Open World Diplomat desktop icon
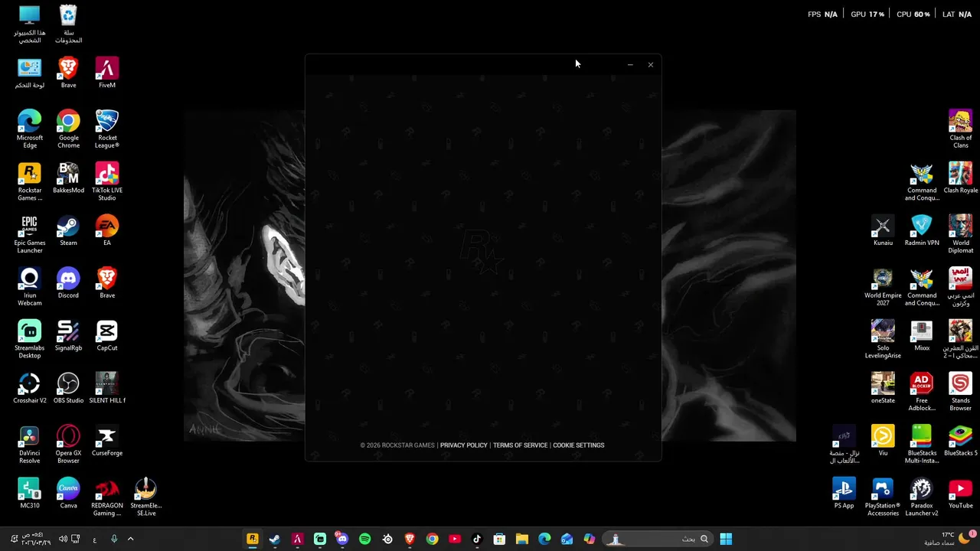 [960, 234]
